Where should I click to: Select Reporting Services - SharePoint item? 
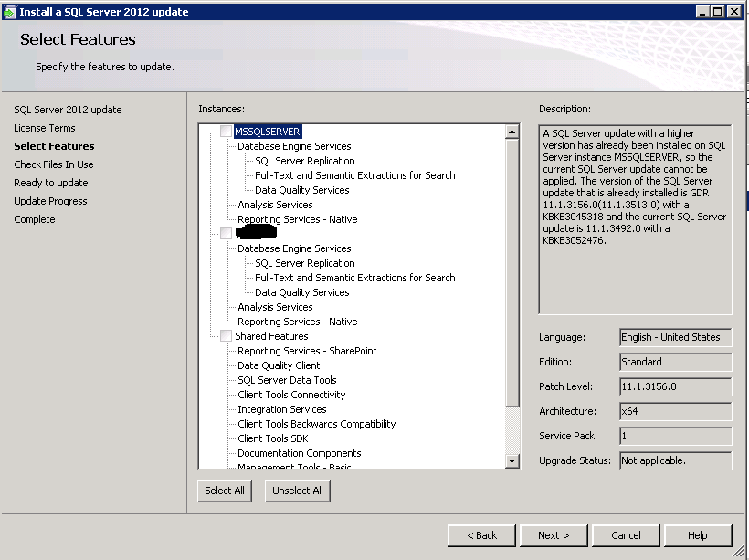pos(307,351)
